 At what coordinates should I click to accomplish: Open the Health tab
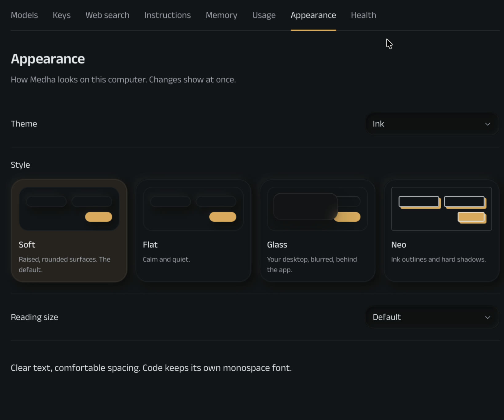pyautogui.click(x=364, y=15)
